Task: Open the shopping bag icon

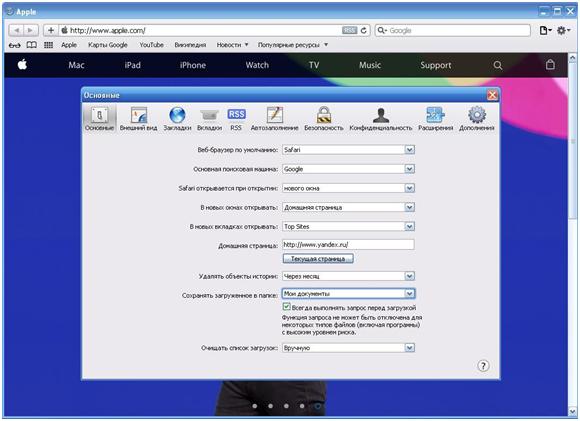Action: click(x=550, y=65)
